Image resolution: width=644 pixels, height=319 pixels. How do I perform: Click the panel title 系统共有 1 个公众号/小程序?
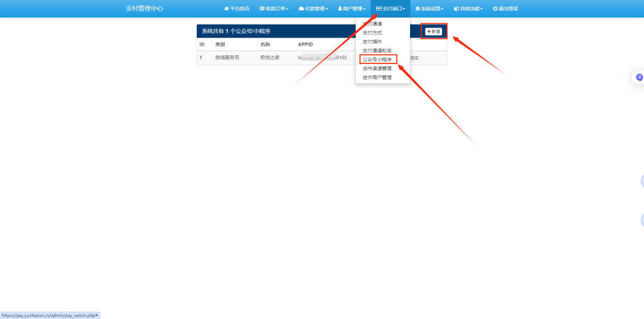[236, 31]
